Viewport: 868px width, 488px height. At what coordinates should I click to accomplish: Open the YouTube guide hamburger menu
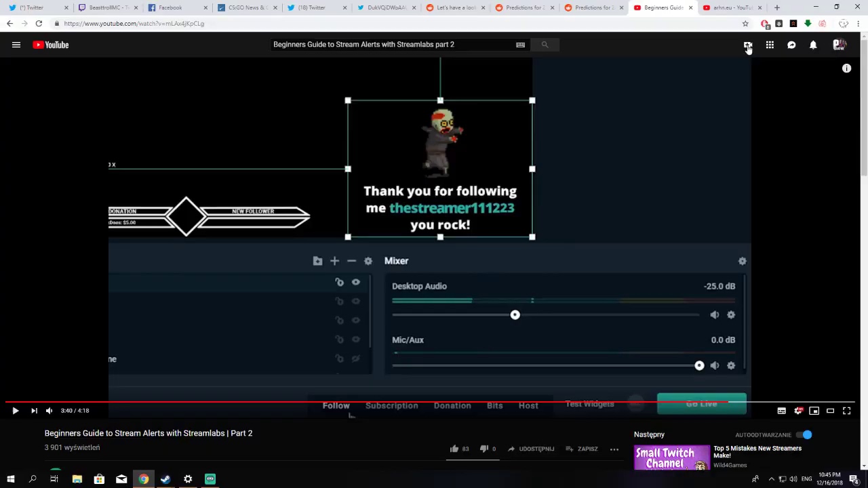click(16, 45)
